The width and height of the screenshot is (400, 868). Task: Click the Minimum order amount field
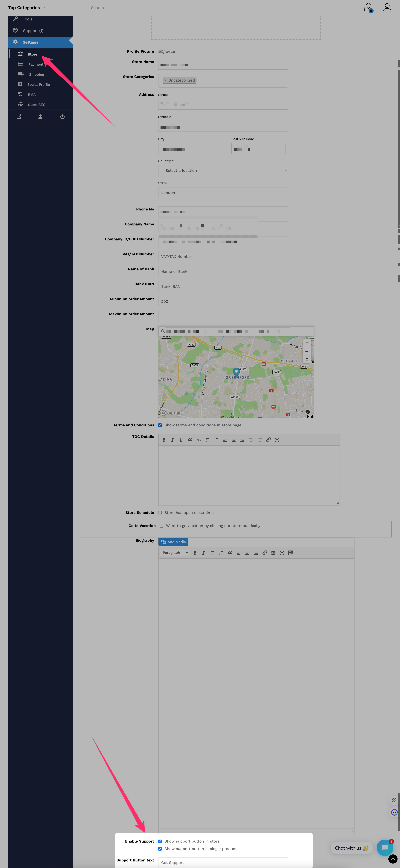(223, 302)
